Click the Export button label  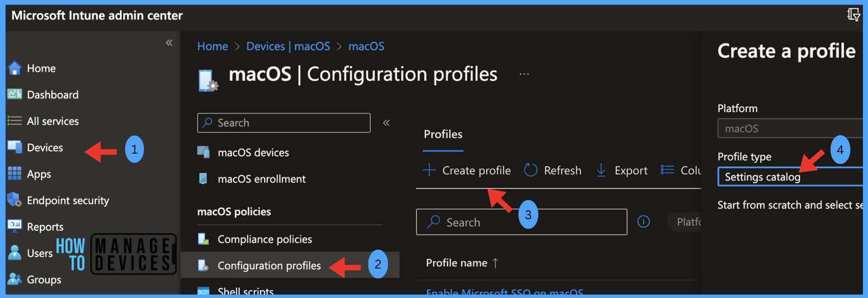631,171
